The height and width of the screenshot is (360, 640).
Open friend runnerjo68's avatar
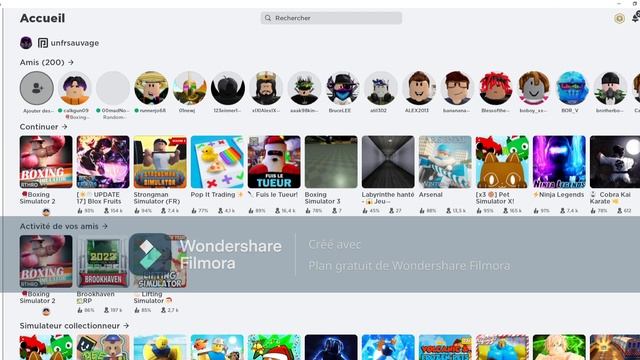(151, 88)
